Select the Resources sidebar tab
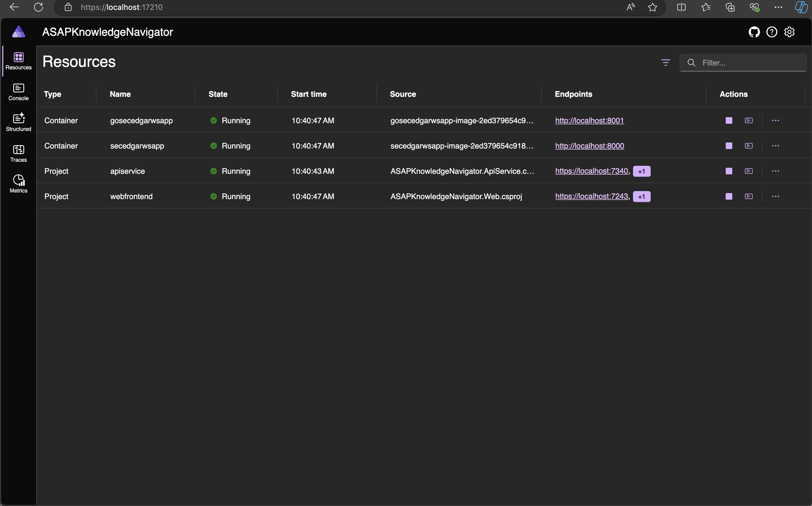 pyautogui.click(x=18, y=61)
